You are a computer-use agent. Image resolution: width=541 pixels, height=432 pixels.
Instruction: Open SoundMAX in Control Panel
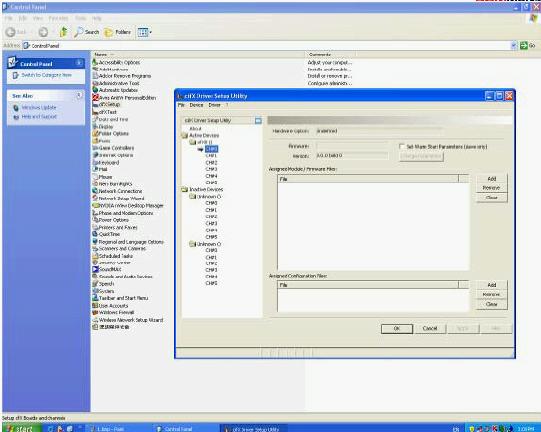tap(107, 269)
